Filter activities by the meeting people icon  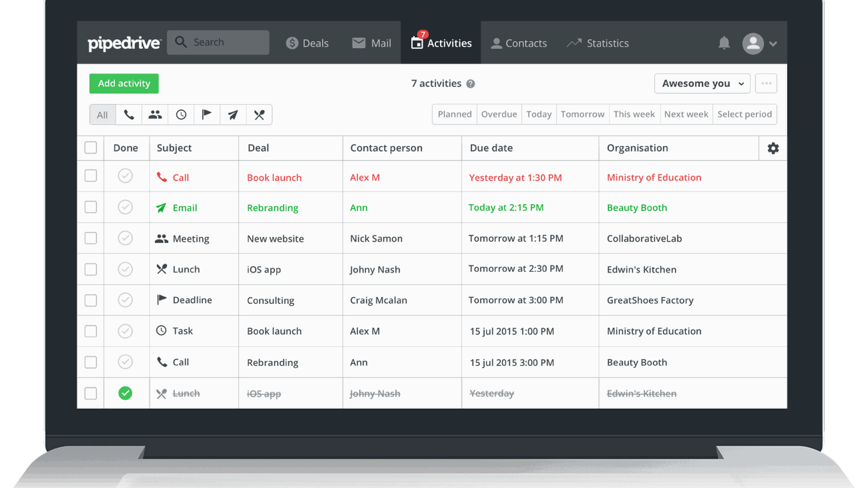[x=155, y=115]
